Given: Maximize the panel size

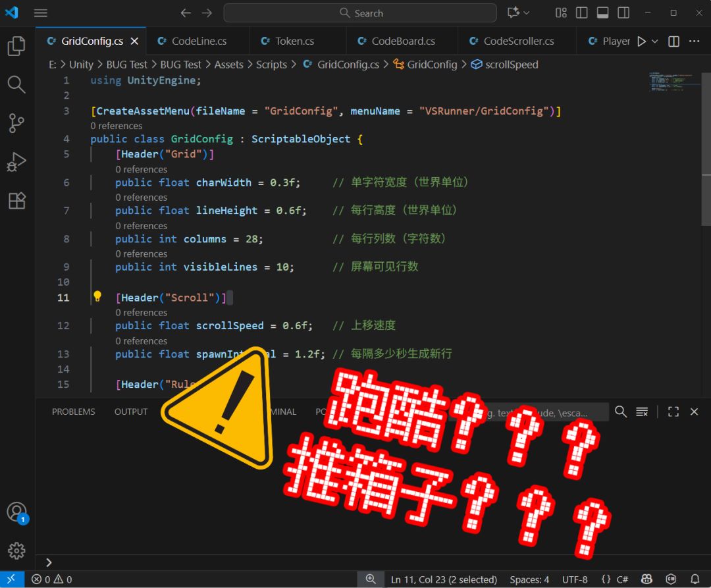Looking at the screenshot, I should point(673,412).
